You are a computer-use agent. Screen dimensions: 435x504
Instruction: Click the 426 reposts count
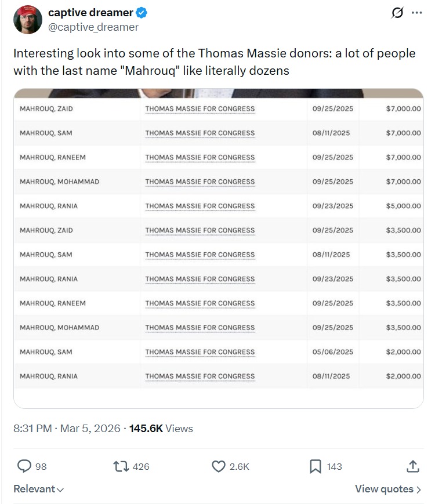[141, 466]
